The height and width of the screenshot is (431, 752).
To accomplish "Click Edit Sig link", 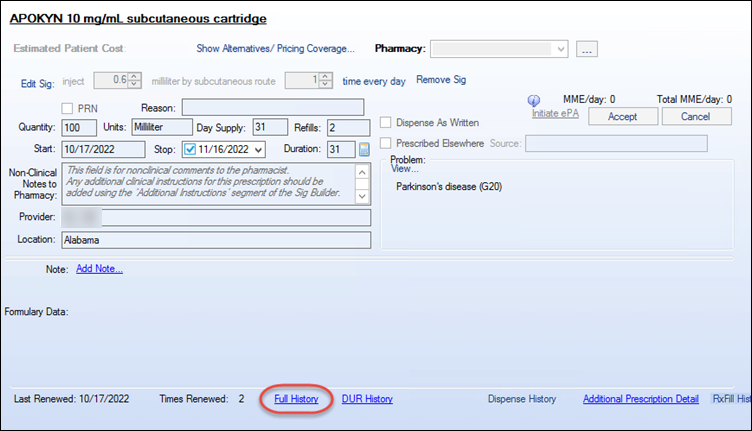I will click(x=37, y=83).
